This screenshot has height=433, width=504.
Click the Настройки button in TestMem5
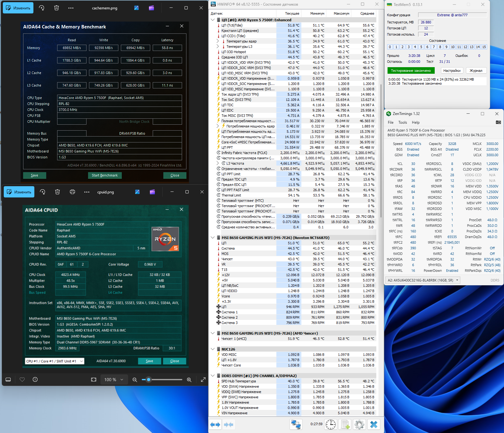click(452, 71)
